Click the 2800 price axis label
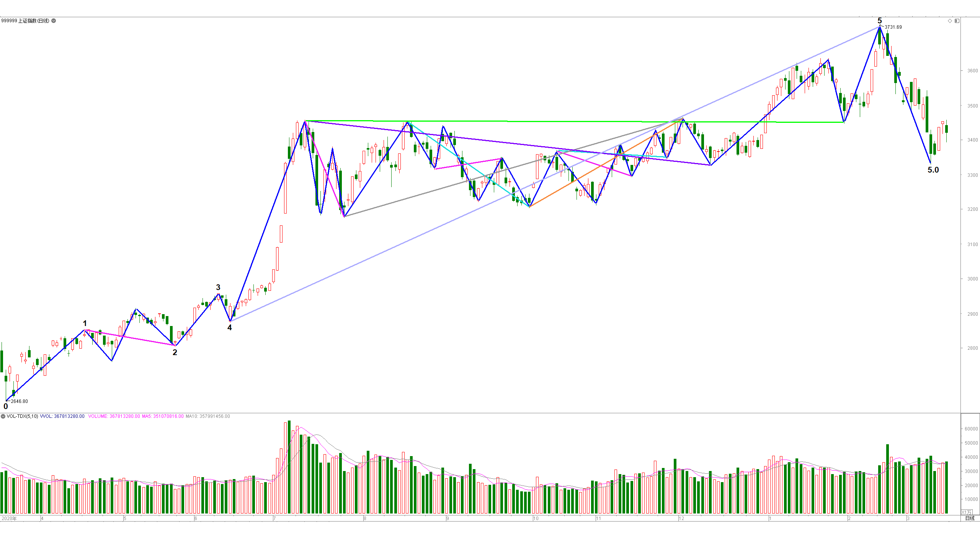Image resolution: width=980 pixels, height=551 pixels. pyautogui.click(x=972, y=348)
